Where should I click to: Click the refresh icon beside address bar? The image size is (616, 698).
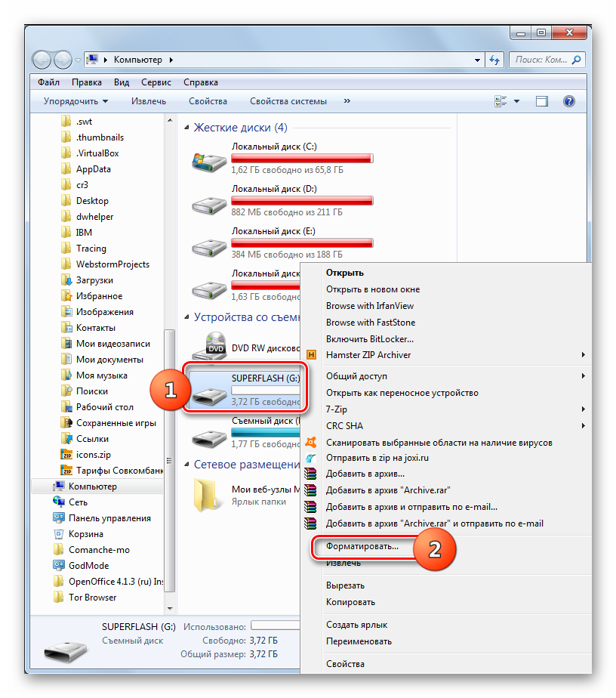495,59
